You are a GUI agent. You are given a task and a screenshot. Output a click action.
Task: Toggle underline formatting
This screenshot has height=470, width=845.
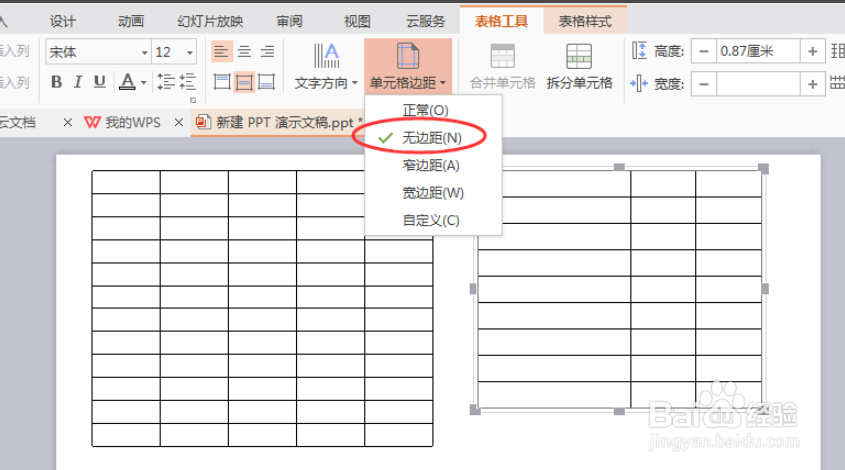click(99, 82)
